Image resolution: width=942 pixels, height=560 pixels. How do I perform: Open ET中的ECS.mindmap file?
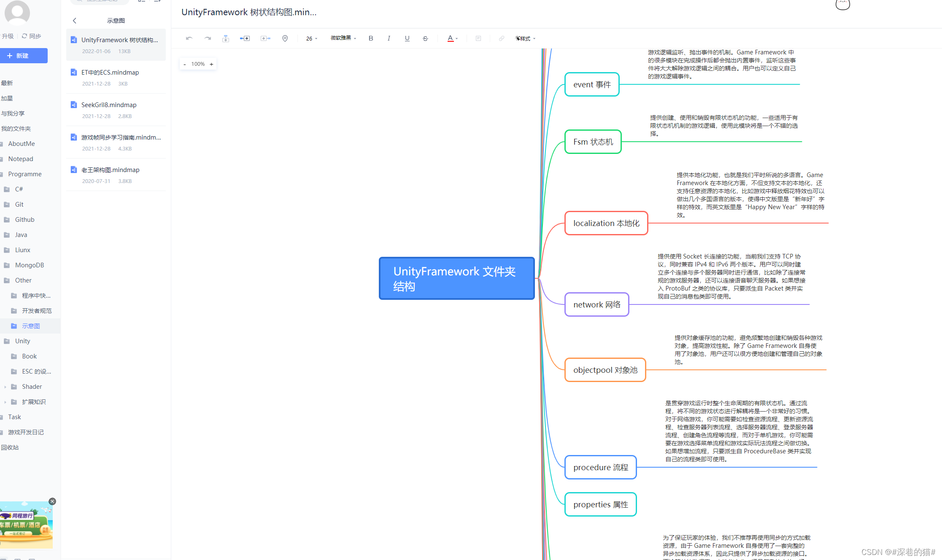tap(116, 77)
